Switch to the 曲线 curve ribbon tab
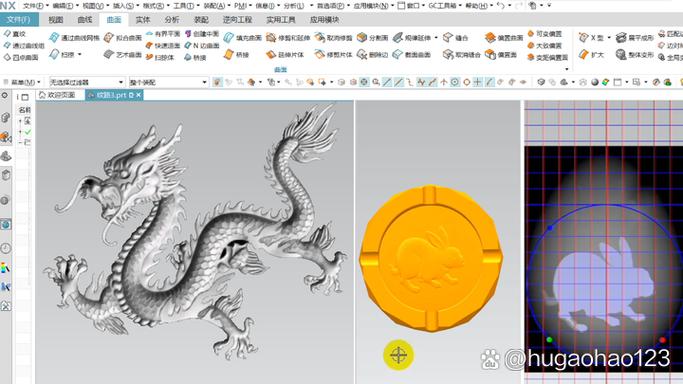 click(85, 20)
